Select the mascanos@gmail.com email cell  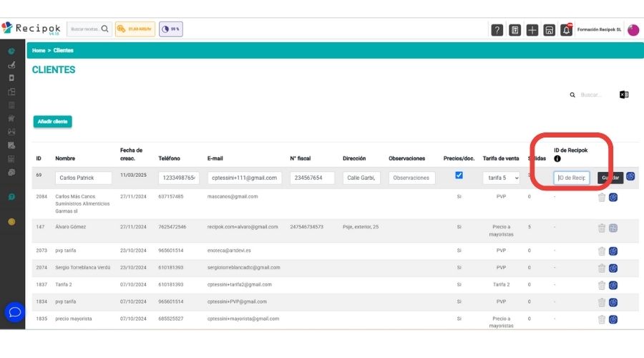coord(233,196)
